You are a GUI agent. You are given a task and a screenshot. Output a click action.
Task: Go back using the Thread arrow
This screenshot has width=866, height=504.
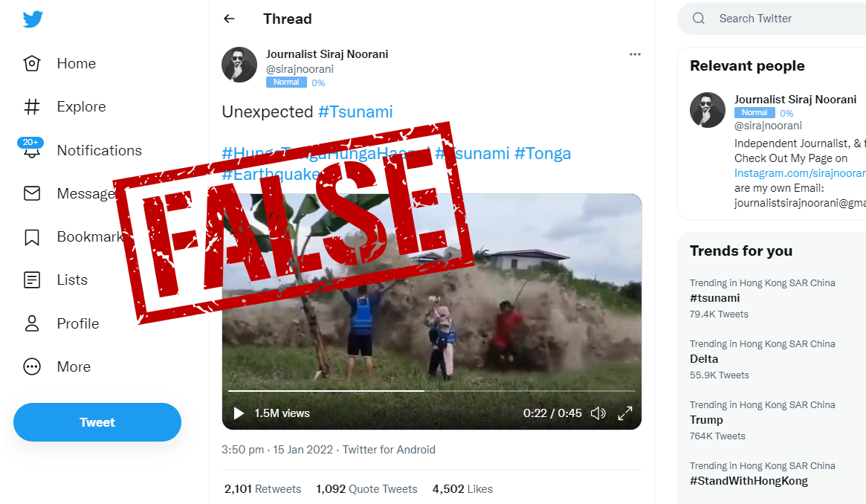[x=229, y=19]
